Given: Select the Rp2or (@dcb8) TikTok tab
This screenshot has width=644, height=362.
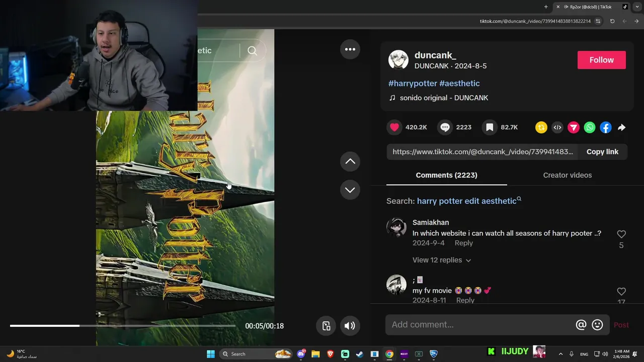Looking at the screenshot, I should tap(591, 7).
